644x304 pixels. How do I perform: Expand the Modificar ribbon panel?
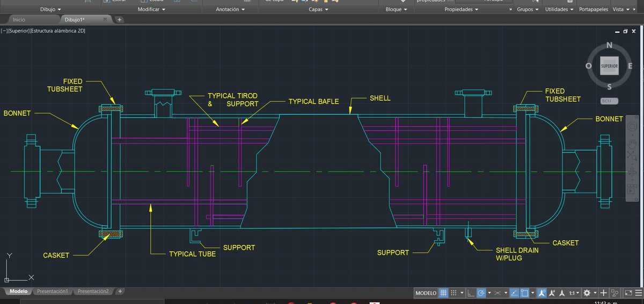[x=152, y=10]
